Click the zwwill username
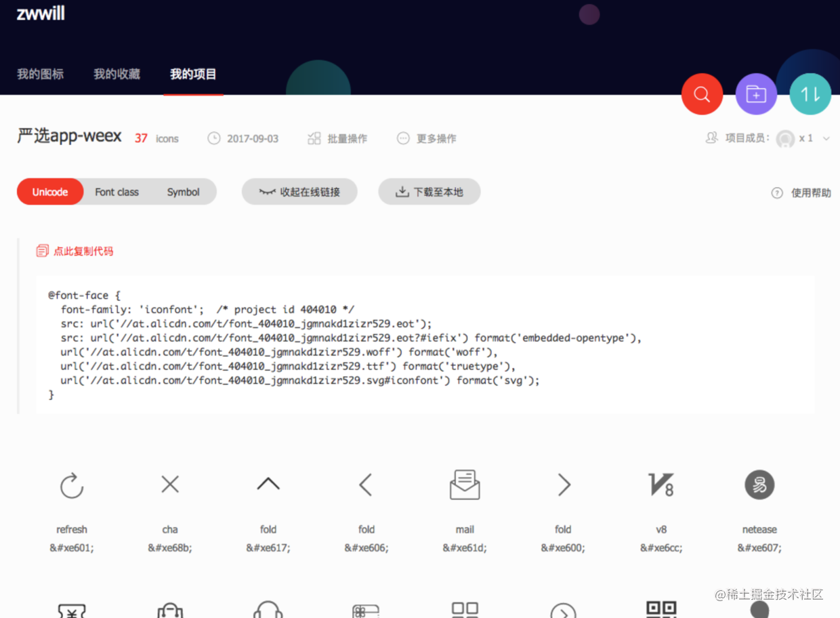 click(41, 13)
